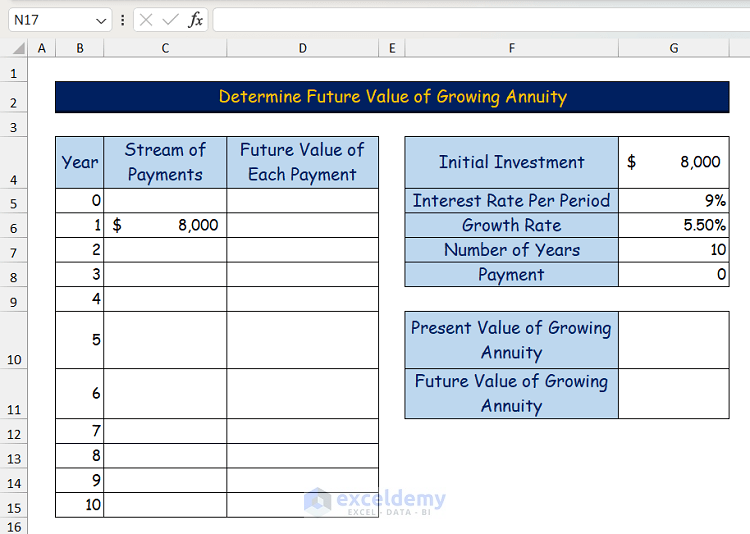Click the 'Number of Years' label
Viewport: 750px width, 534px height.
[511, 250]
